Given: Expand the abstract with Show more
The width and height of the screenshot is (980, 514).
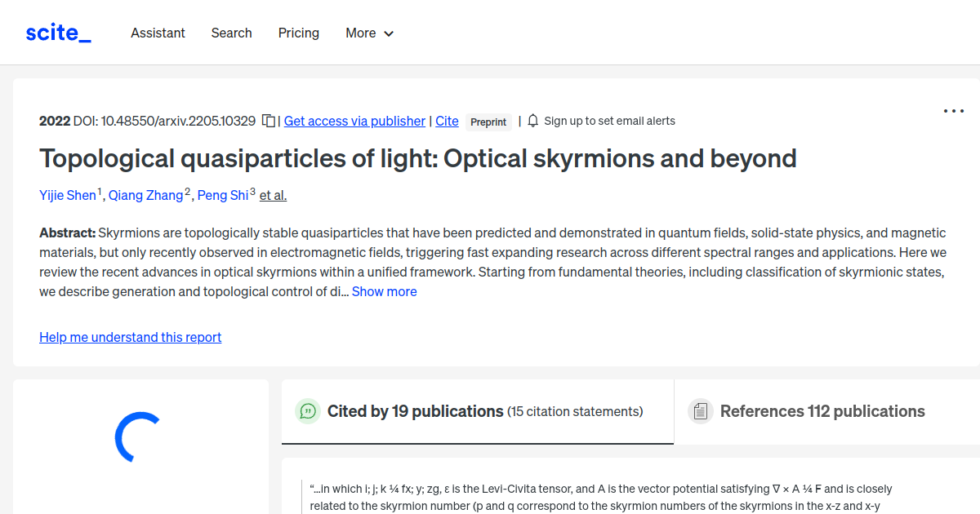Looking at the screenshot, I should click(x=384, y=291).
